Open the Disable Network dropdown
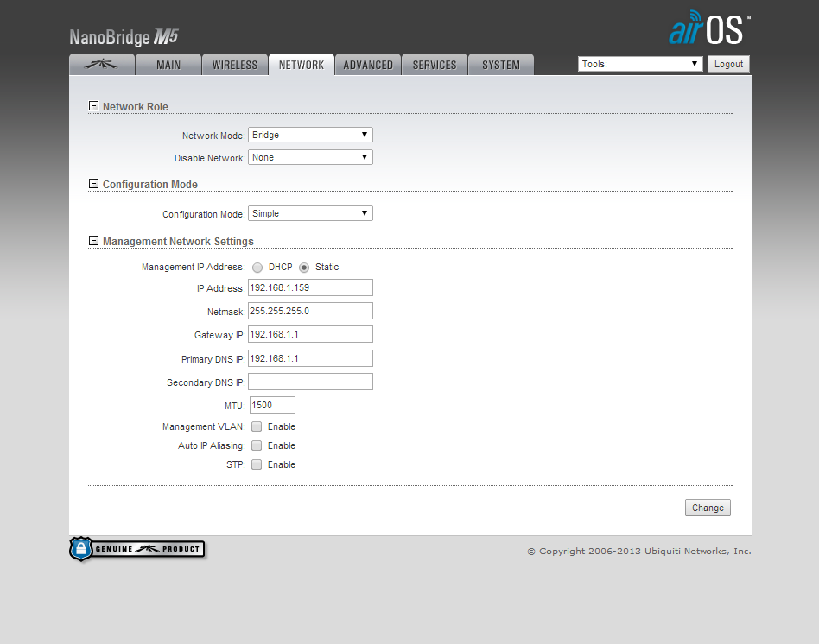Screen dimensions: 819x644 pyautogui.click(x=310, y=157)
